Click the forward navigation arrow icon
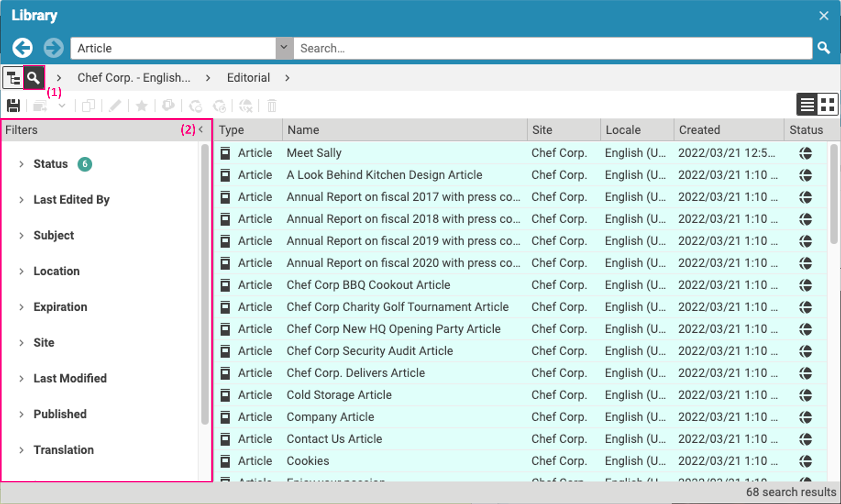Image resolution: width=841 pixels, height=504 pixels. click(53, 48)
